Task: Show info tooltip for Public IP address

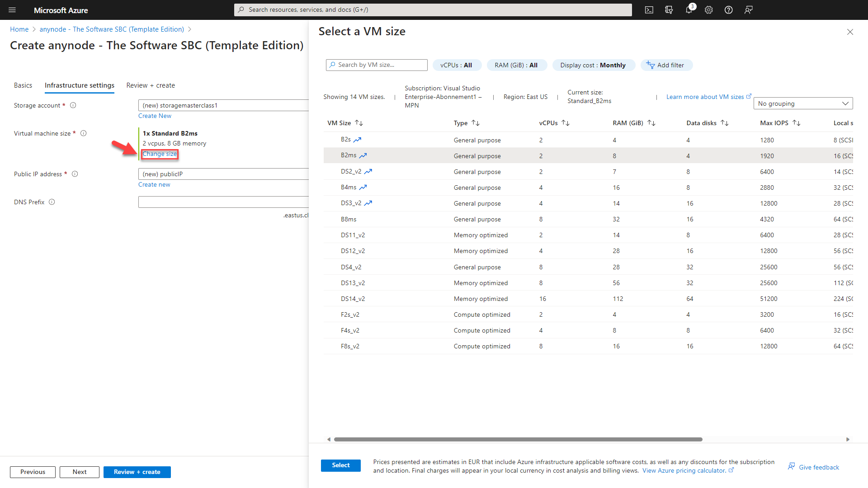Action: [75, 174]
